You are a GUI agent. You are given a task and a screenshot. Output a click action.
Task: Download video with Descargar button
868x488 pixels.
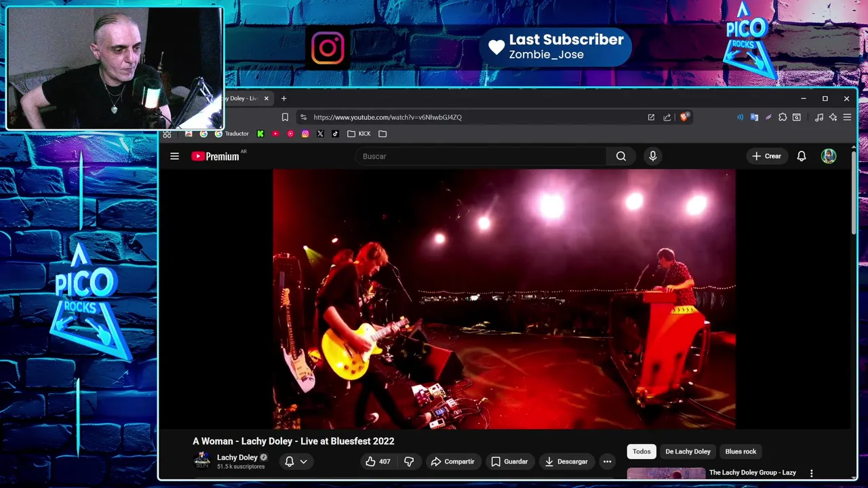[x=566, y=462]
